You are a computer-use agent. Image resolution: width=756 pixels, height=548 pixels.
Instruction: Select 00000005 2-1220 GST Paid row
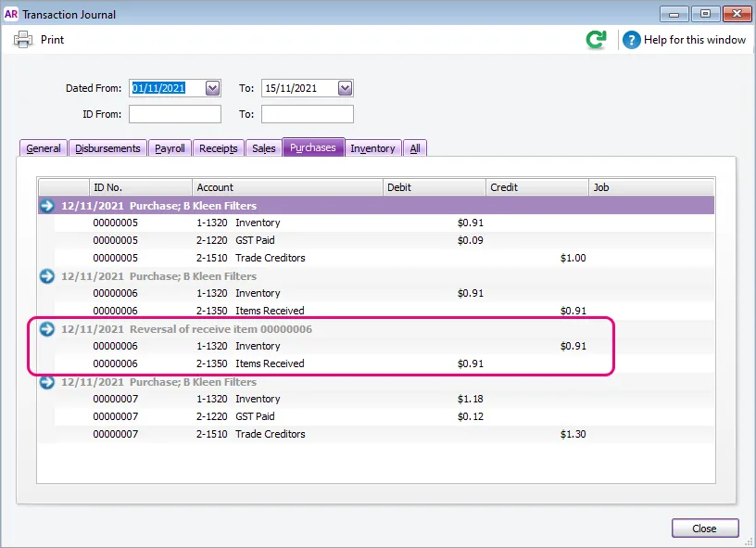pos(384,240)
